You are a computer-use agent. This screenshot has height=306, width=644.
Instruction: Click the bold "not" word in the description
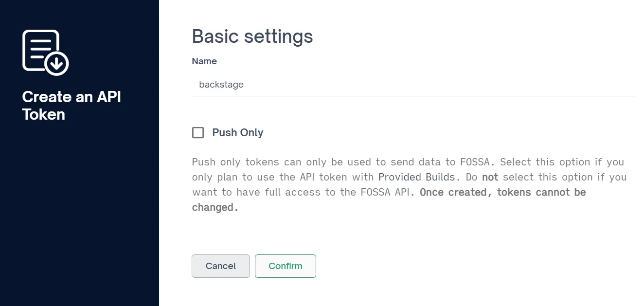pyautogui.click(x=490, y=177)
